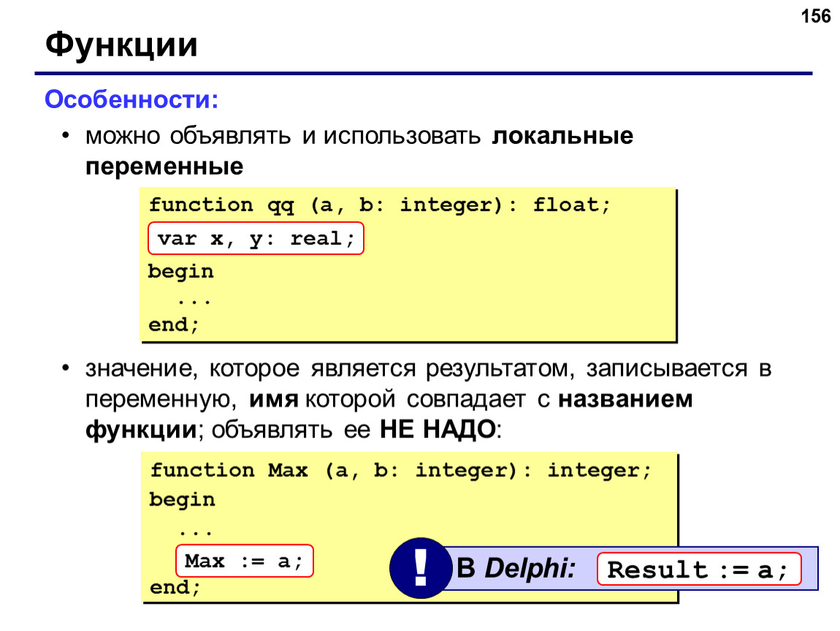
Task: Click the 'Особенности:' subheading
Action: (x=131, y=99)
